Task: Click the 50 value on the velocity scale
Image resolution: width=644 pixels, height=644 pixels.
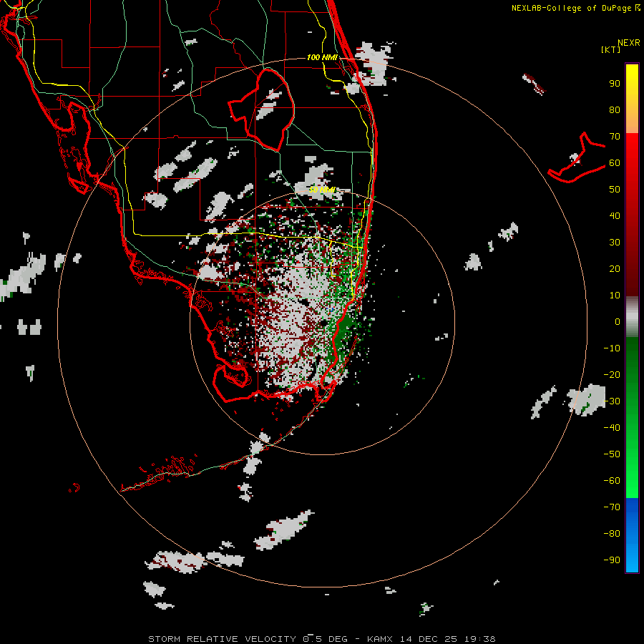Action: 615,190
